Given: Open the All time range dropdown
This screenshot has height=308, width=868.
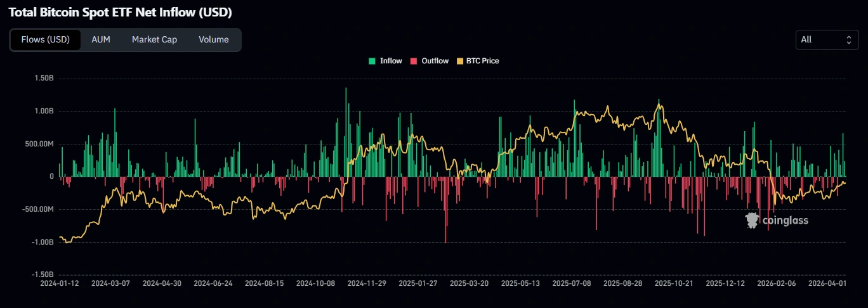Looking at the screenshot, I should click(827, 39).
